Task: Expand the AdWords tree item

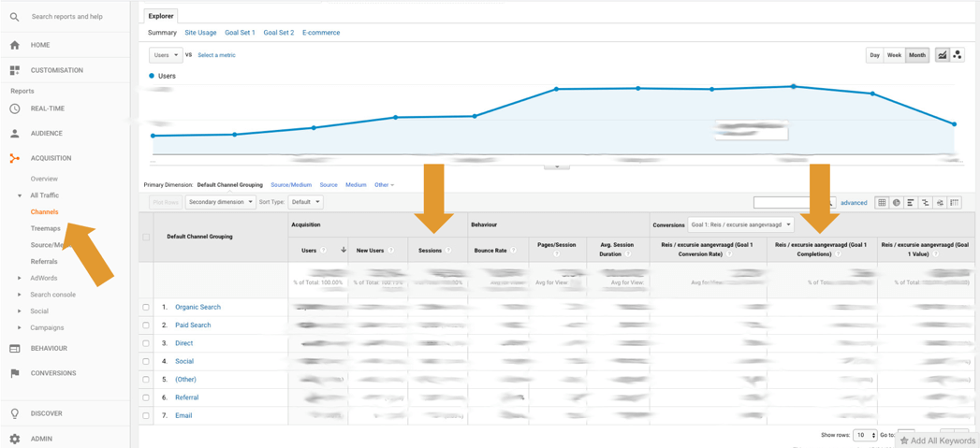Action: (x=20, y=278)
